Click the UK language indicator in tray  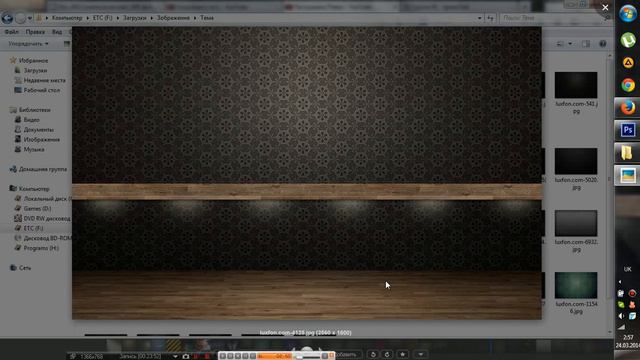pyautogui.click(x=627, y=269)
